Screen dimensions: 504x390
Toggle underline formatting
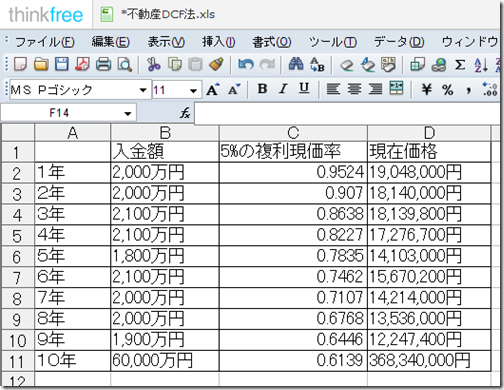pyautogui.click(x=304, y=89)
